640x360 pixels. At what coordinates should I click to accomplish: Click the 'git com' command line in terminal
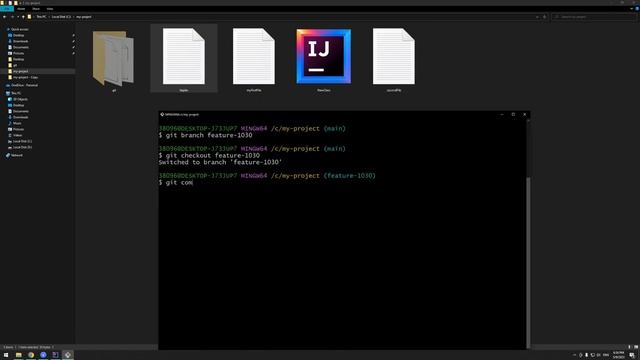[x=176, y=182]
